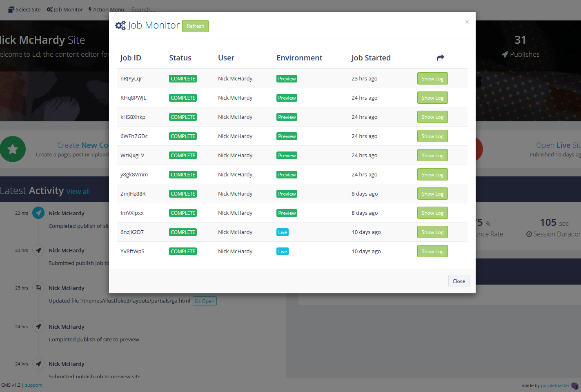581x392 pixels.
Task: Open Job Monitor from top navbar
Action: pyautogui.click(x=65, y=9)
